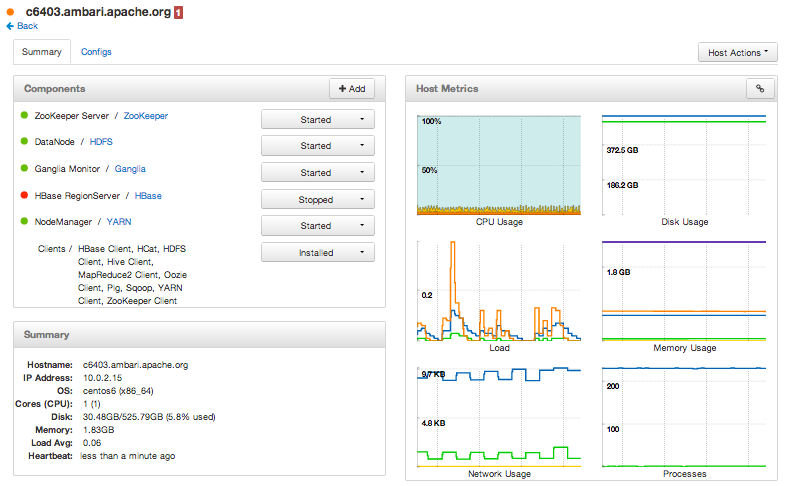Open the HDFS service link
Viewport: 786px width, 486px height.
coord(101,142)
